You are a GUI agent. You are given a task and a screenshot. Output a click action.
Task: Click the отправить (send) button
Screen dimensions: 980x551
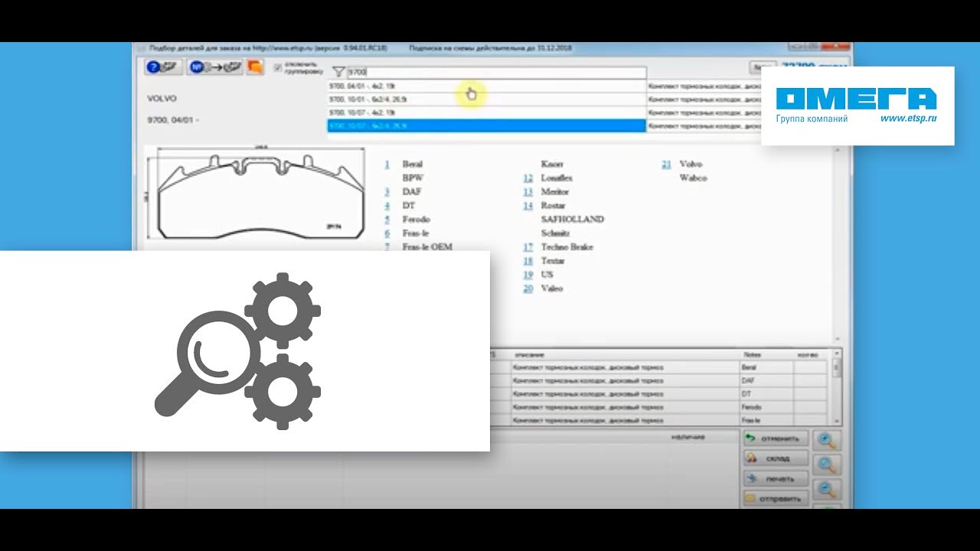(776, 498)
